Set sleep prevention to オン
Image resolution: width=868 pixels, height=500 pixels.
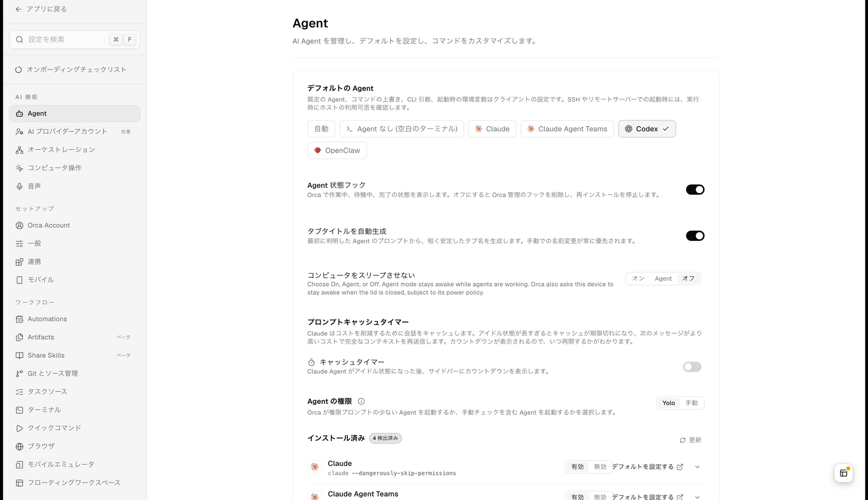click(x=638, y=279)
